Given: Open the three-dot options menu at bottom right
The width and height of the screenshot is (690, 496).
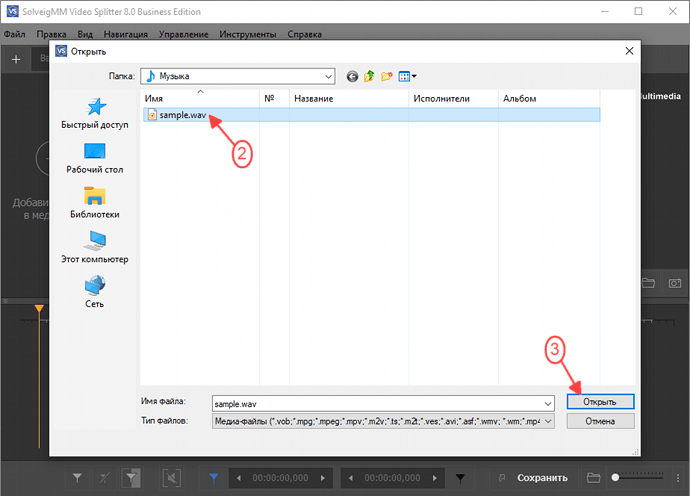Looking at the screenshot, I should [x=678, y=478].
